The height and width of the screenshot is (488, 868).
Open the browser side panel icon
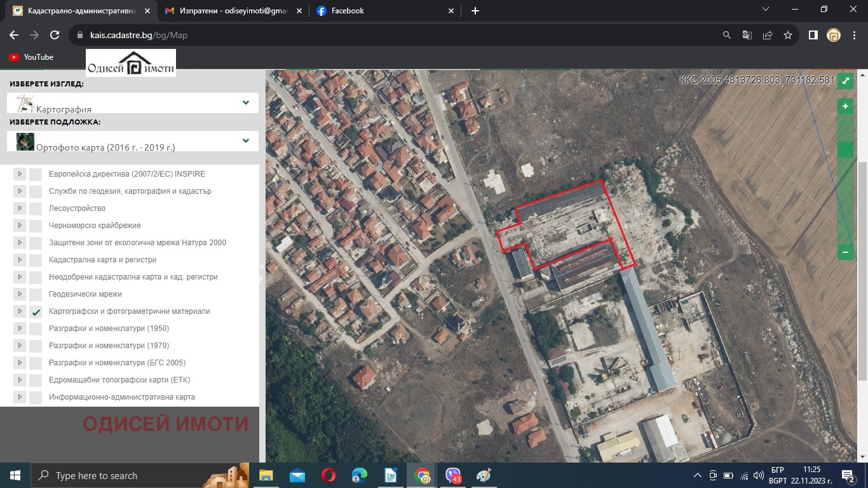pos(813,36)
